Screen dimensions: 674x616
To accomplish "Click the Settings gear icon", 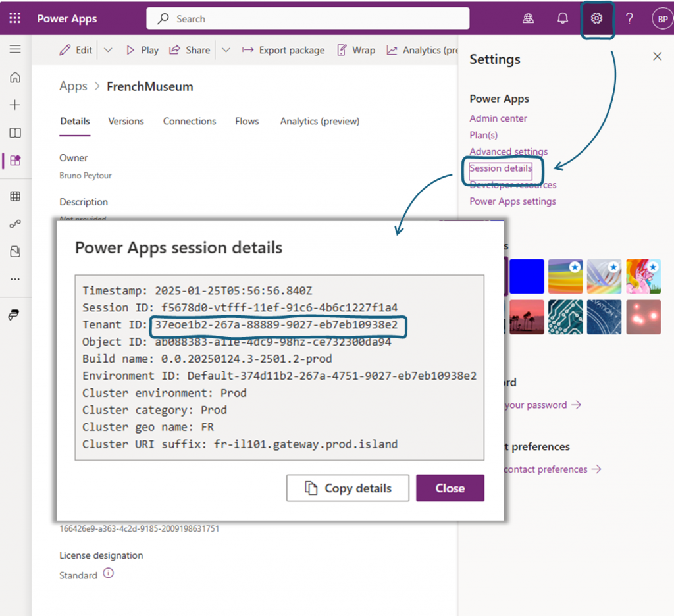I will (596, 18).
